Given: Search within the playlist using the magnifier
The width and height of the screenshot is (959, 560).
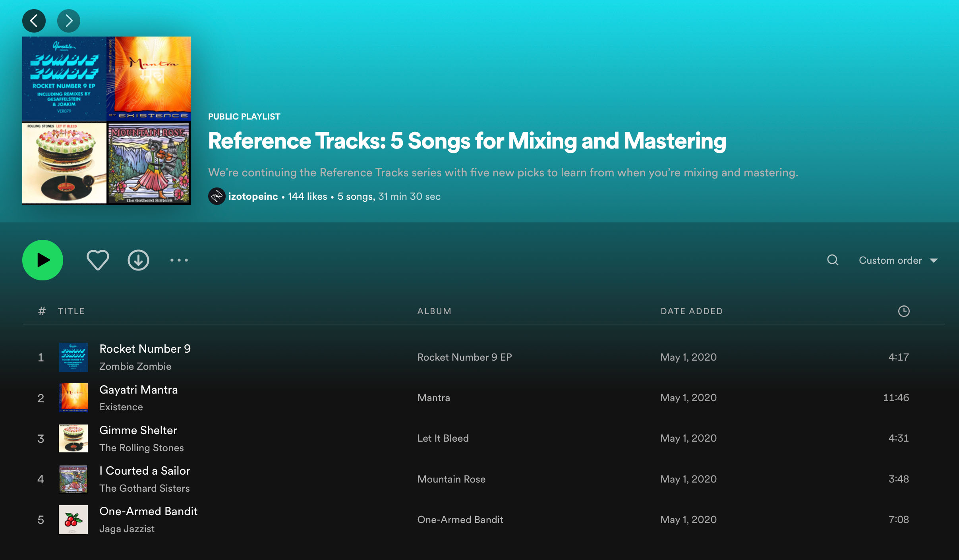Looking at the screenshot, I should point(833,260).
